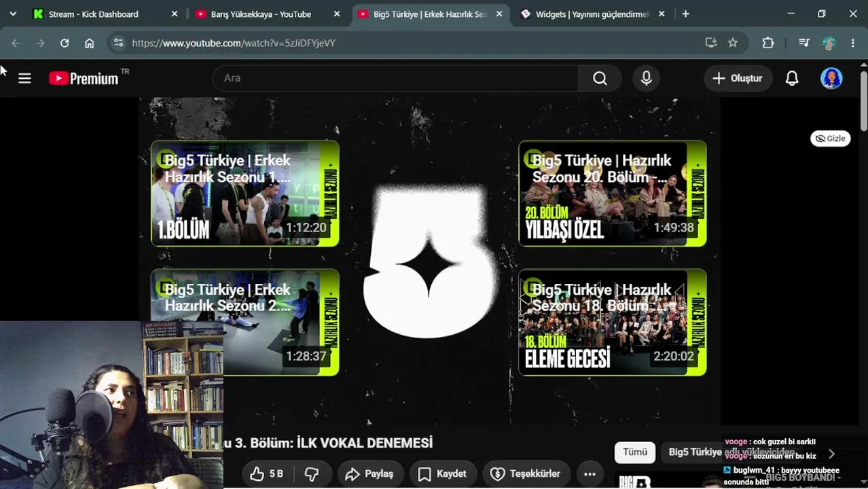Switch to Widgets browser tab
Image resolution: width=868 pixels, height=489 pixels.
[x=592, y=14]
